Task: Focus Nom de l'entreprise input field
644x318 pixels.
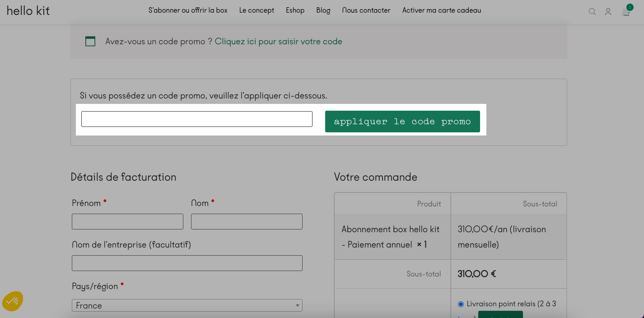Action: click(x=187, y=263)
